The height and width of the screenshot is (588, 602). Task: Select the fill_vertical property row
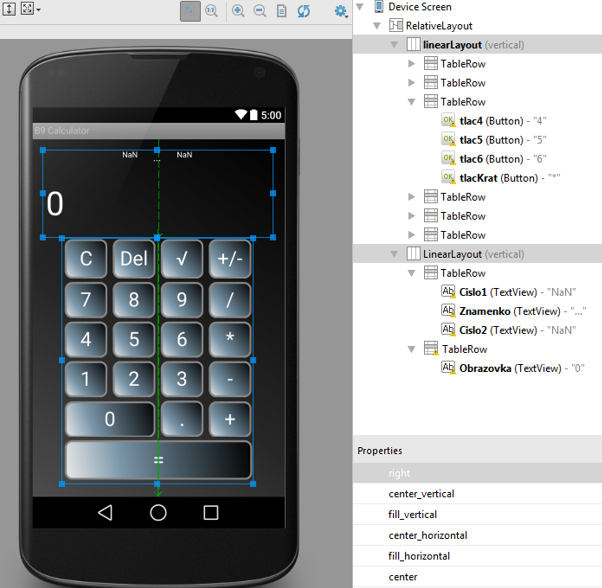pyautogui.click(x=477, y=514)
